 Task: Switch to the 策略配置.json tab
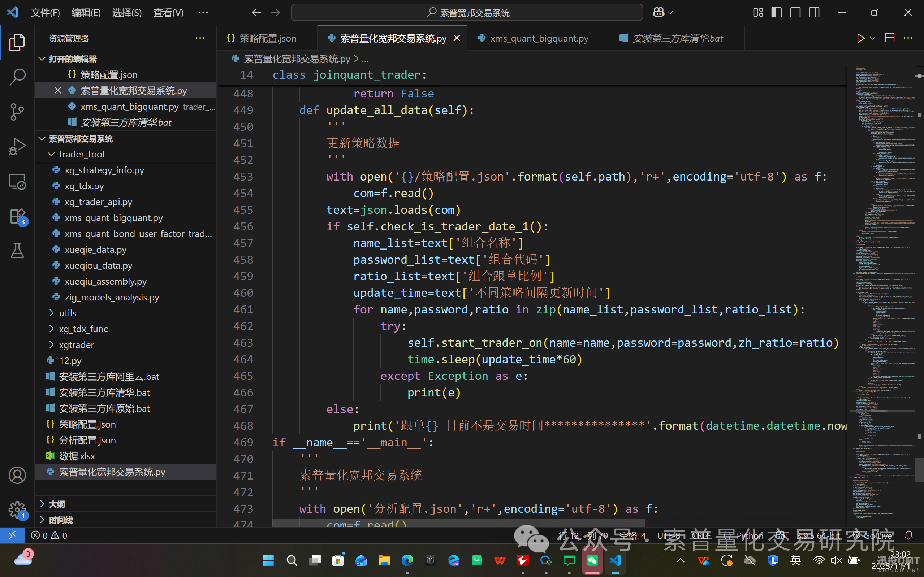(267, 38)
